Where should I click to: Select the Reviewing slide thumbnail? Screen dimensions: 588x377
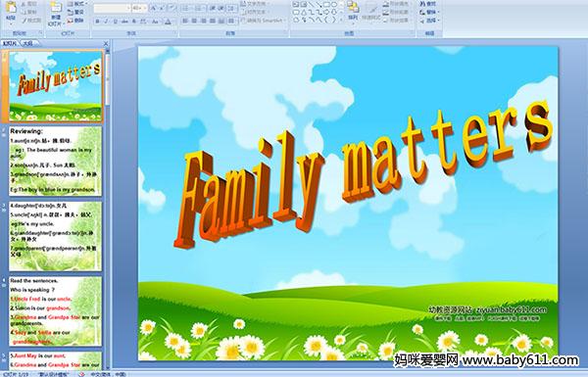point(55,162)
